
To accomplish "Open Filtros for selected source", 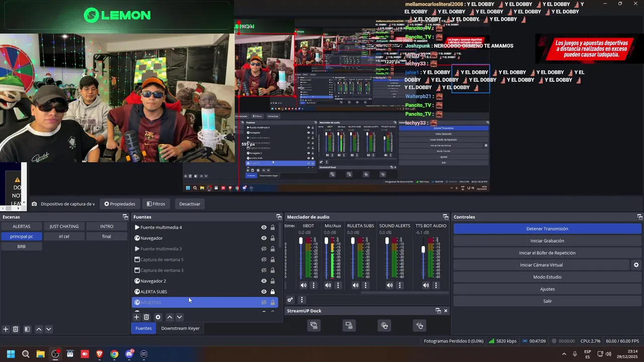I will 156,204.
